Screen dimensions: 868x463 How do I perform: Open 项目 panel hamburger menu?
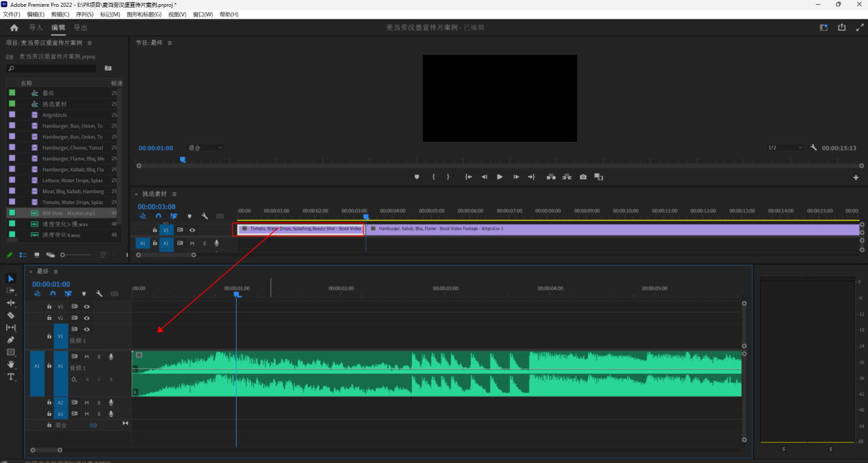click(x=89, y=42)
